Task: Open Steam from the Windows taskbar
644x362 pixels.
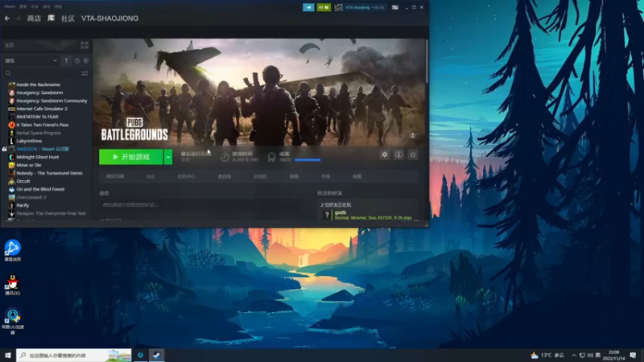Action: click(157, 355)
